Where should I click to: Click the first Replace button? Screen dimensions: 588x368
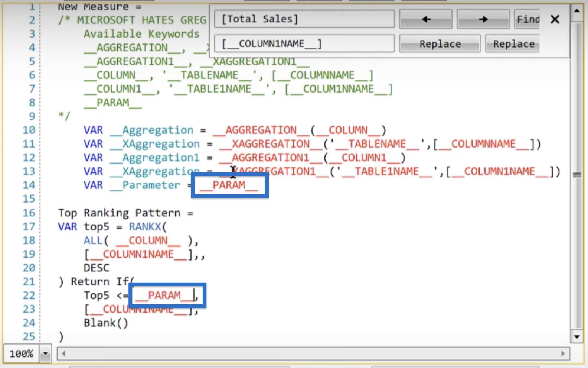(440, 44)
